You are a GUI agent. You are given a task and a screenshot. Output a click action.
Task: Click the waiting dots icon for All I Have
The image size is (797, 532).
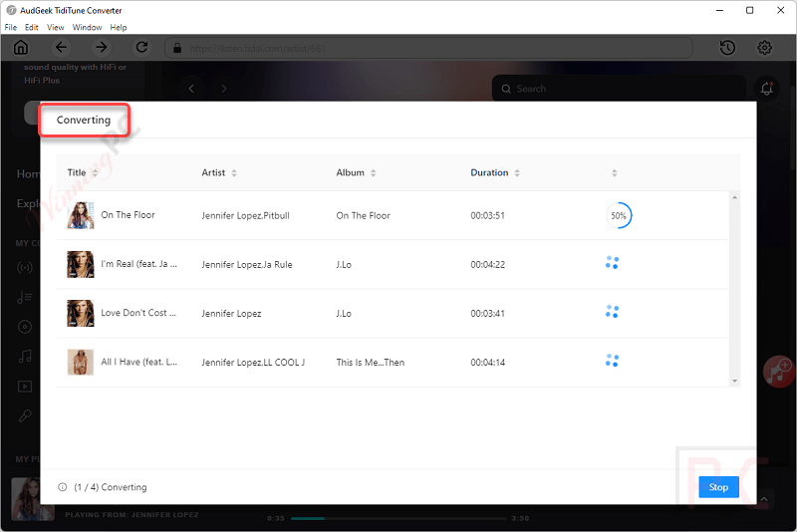(612, 361)
